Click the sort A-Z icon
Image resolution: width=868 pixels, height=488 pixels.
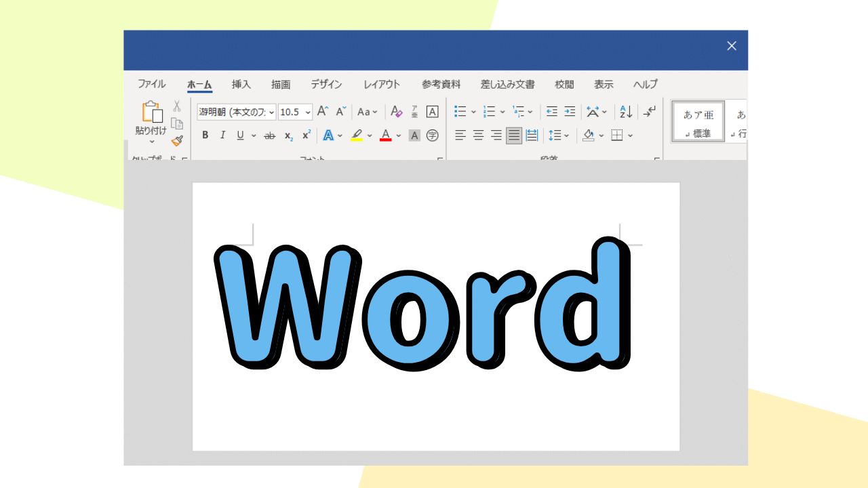click(x=626, y=112)
